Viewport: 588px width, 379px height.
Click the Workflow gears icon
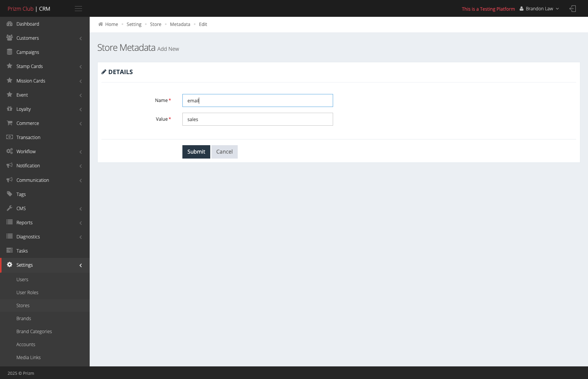pyautogui.click(x=10, y=151)
